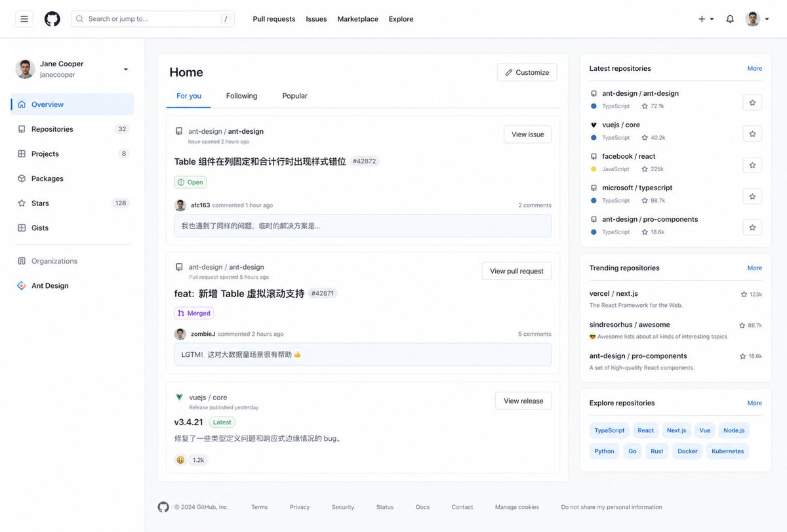This screenshot has height=532, width=787.
Task: Open vercel / next.js trending repository
Action: tap(614, 294)
